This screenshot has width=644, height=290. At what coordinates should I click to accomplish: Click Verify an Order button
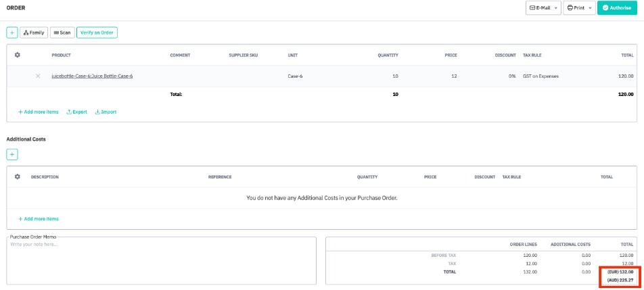pyautogui.click(x=97, y=32)
